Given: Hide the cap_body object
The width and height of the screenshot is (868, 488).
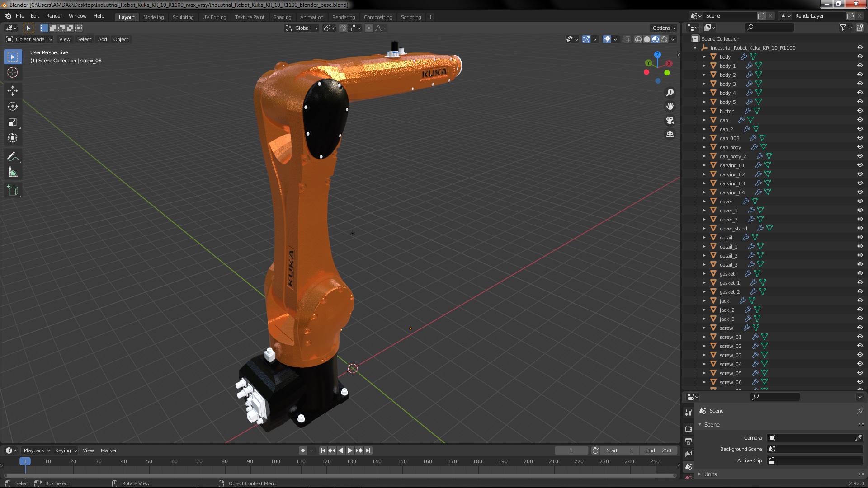Looking at the screenshot, I should coord(860,147).
